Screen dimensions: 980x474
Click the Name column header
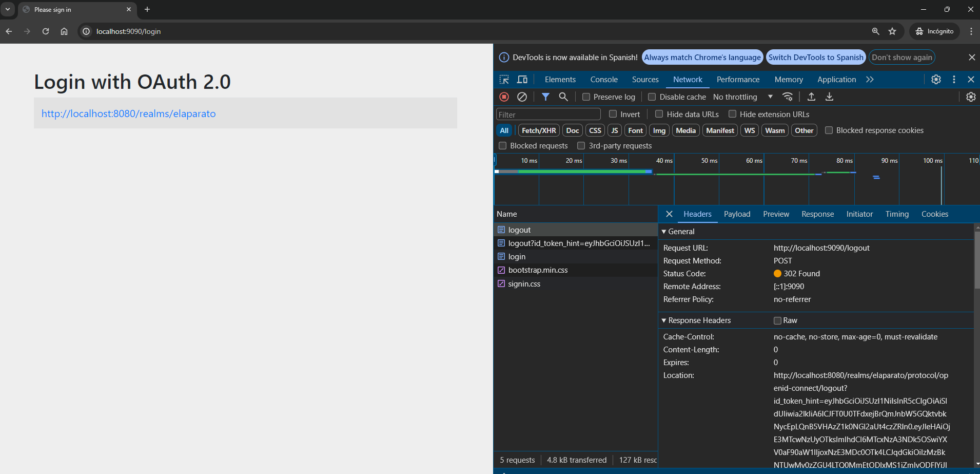pyautogui.click(x=575, y=214)
